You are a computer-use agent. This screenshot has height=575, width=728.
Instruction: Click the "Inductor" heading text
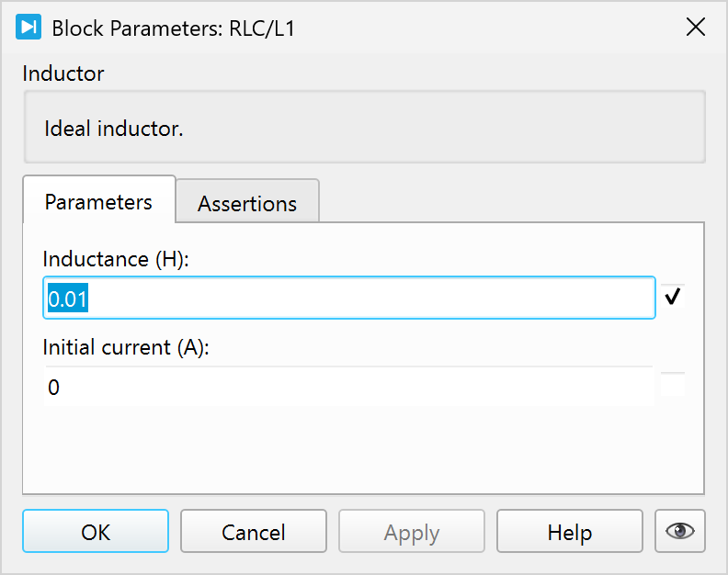pos(63,73)
